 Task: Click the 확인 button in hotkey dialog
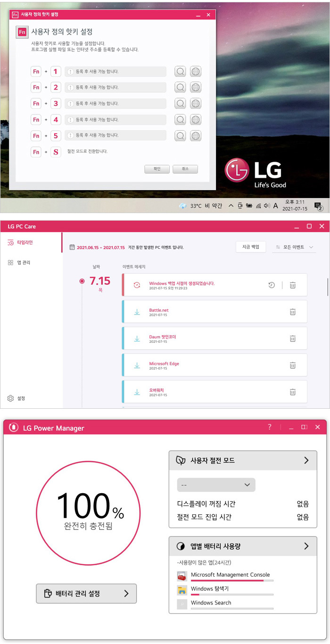coord(157,169)
